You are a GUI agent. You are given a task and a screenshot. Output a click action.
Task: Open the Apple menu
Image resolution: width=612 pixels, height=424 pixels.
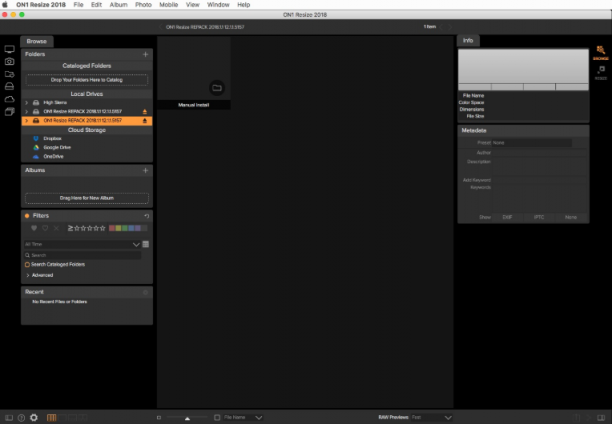coord(5,5)
